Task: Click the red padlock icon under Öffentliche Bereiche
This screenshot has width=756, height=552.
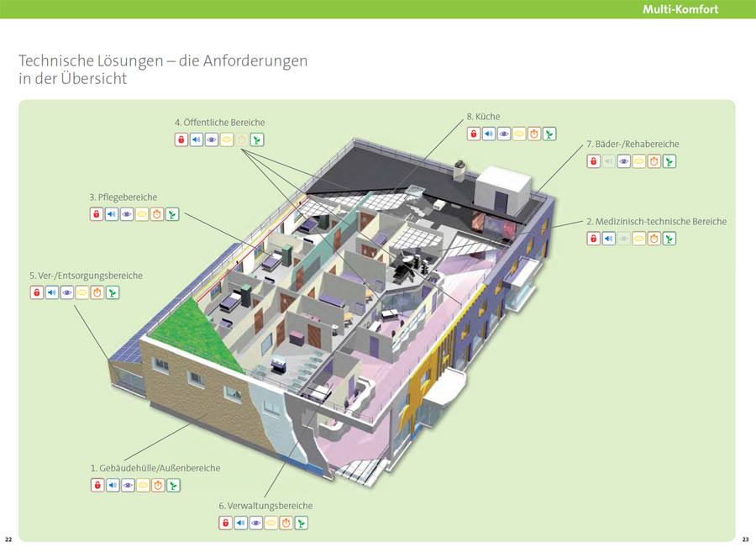Action: coord(181,139)
